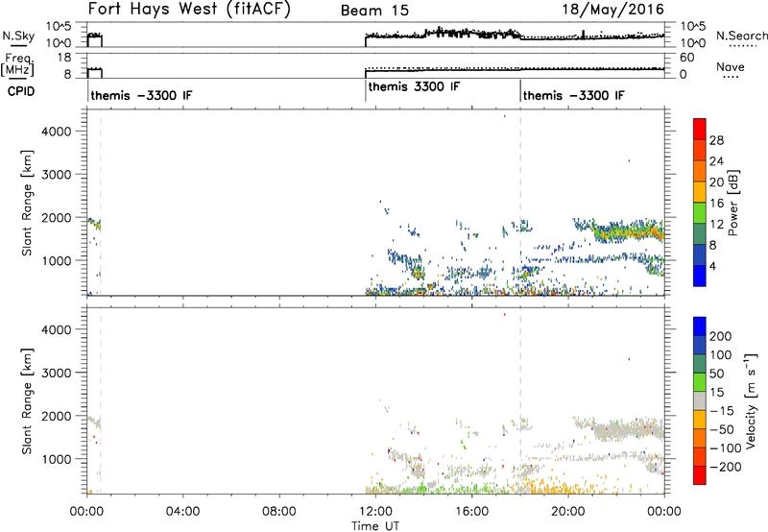Image resolution: width=768 pixels, height=532 pixels.
Task: Click the orange band of the power color bar near 20 dB
Action: click(x=700, y=171)
